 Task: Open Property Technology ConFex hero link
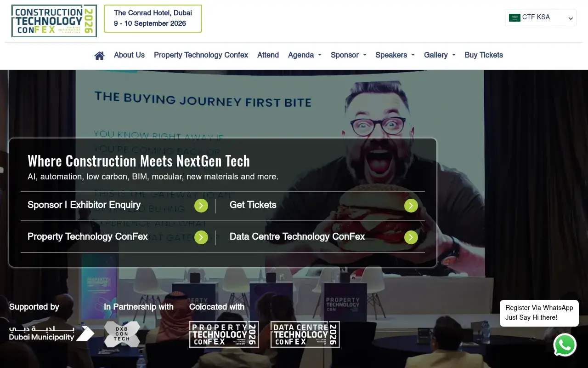(x=88, y=237)
